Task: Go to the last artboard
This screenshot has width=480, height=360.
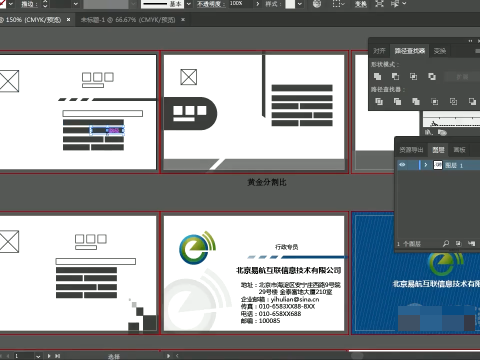Action: click(x=57, y=356)
